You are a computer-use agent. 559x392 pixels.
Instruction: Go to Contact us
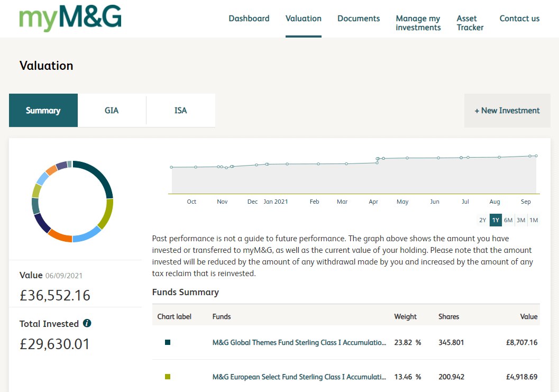[x=519, y=19]
